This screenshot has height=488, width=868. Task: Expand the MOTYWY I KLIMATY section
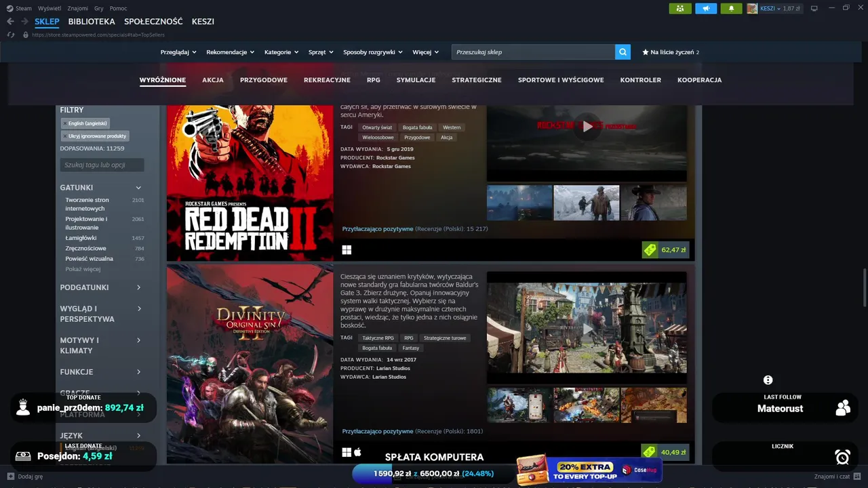(x=138, y=340)
